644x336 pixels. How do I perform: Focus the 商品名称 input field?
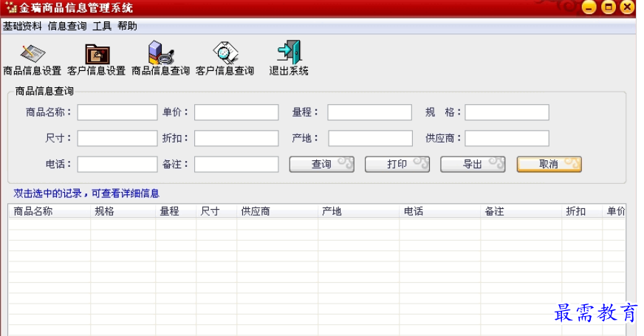tap(117, 112)
